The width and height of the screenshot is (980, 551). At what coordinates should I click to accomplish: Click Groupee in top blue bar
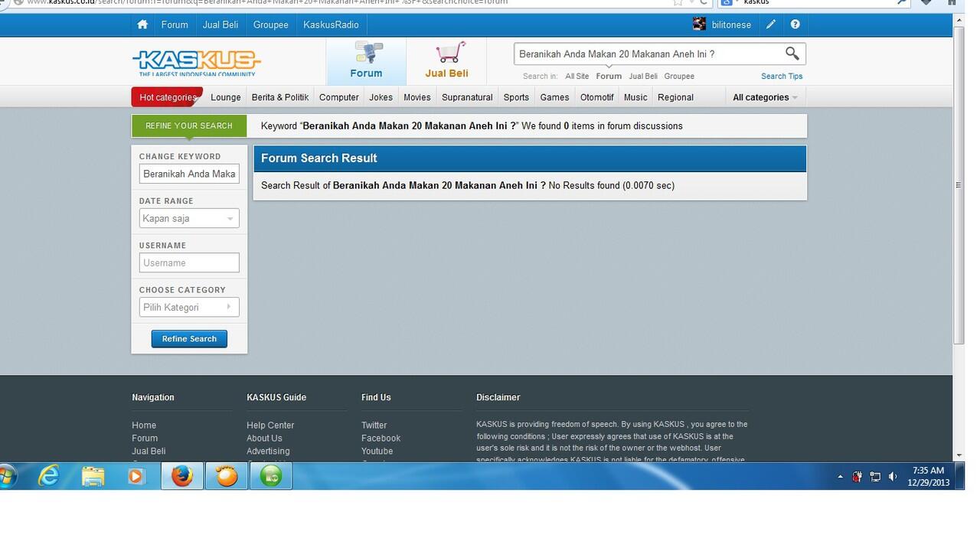(x=271, y=24)
